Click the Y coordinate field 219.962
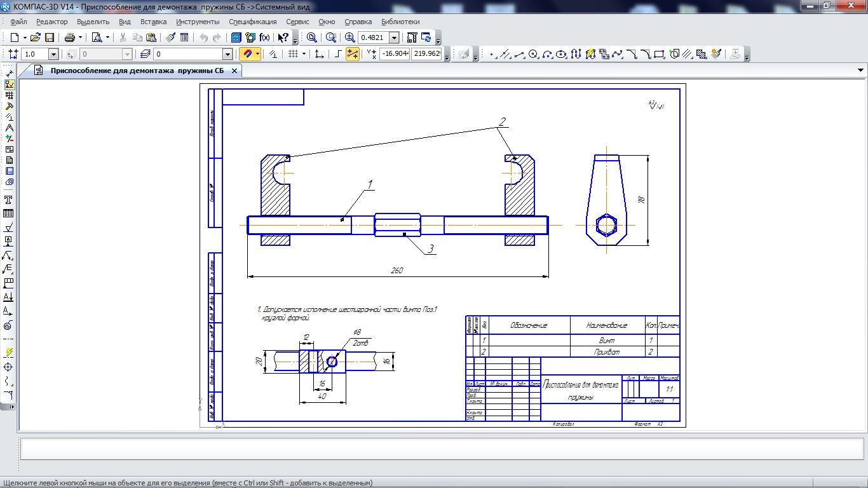868x488 pixels. pyautogui.click(x=427, y=55)
